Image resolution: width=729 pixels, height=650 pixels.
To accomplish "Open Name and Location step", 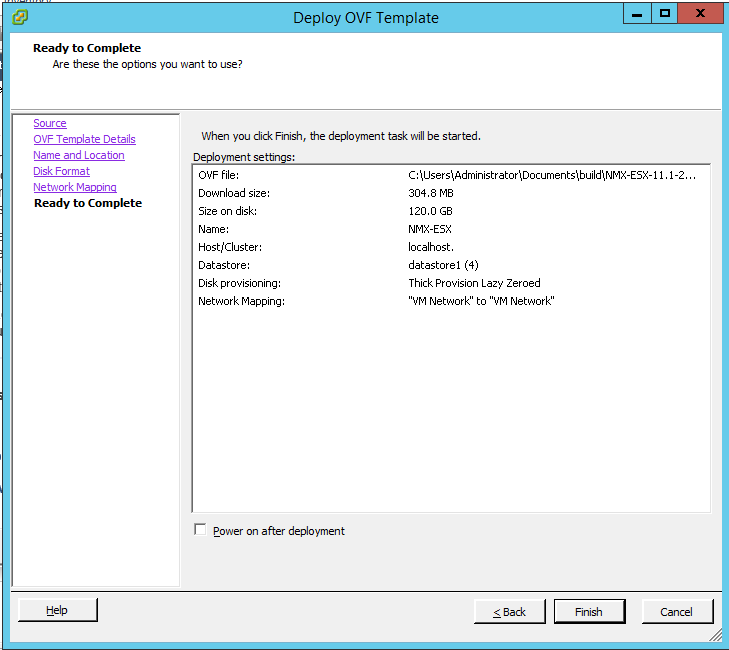I will (79, 155).
